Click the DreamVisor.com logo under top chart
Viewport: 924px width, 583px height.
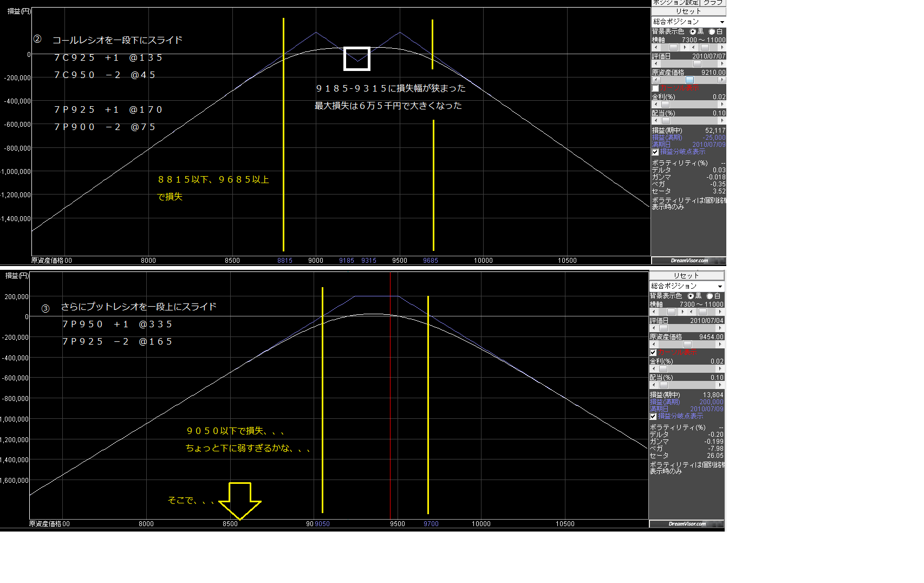(688, 261)
